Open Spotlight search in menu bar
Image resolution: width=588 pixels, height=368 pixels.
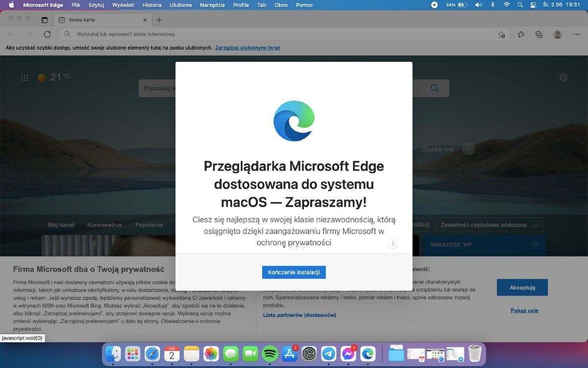coord(520,5)
